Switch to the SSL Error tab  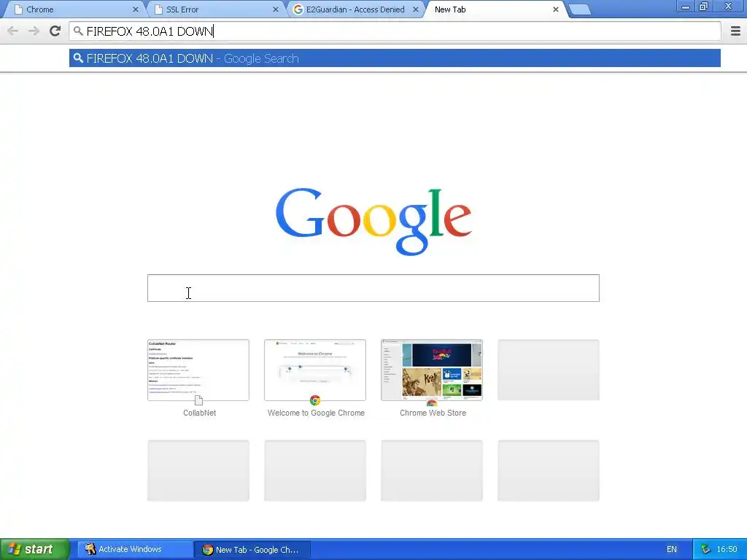point(214,9)
